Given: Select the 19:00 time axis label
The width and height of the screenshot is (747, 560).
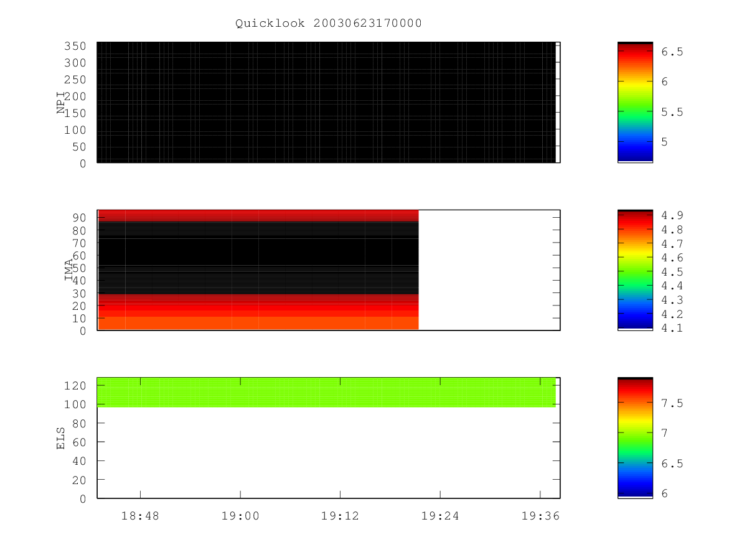Looking at the screenshot, I should pyautogui.click(x=240, y=516).
